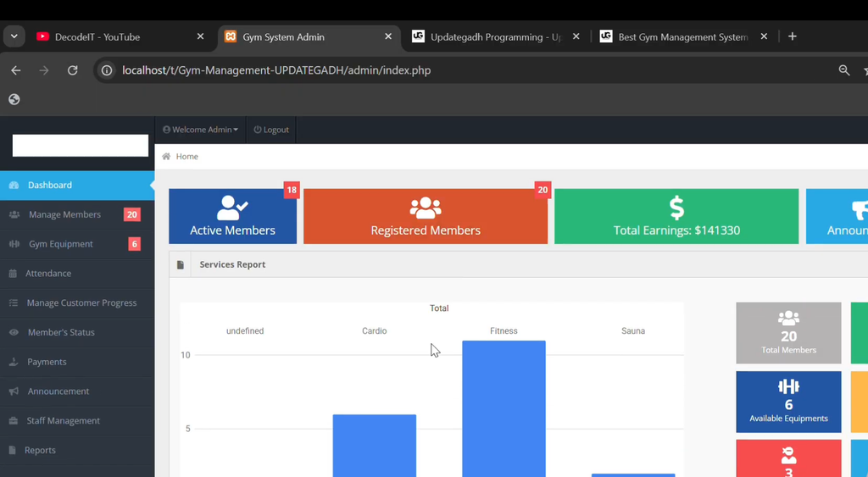Click the Sauna label in chart

pyautogui.click(x=632, y=331)
